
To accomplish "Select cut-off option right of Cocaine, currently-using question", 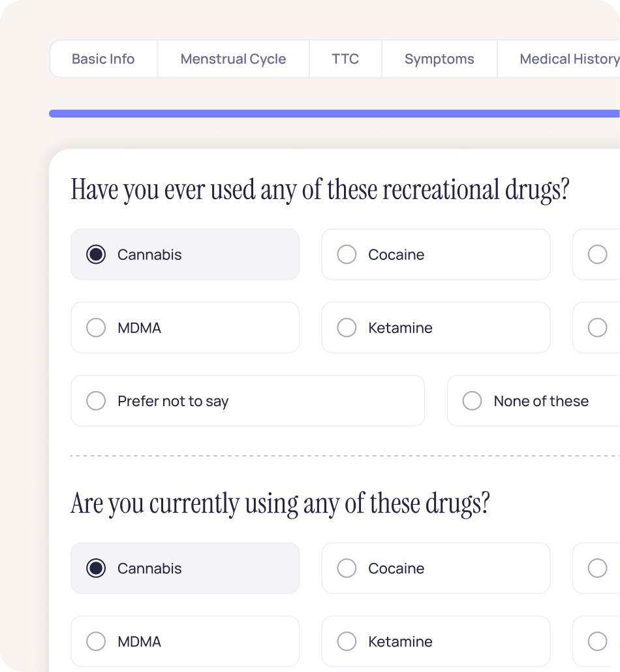I will tap(597, 568).
